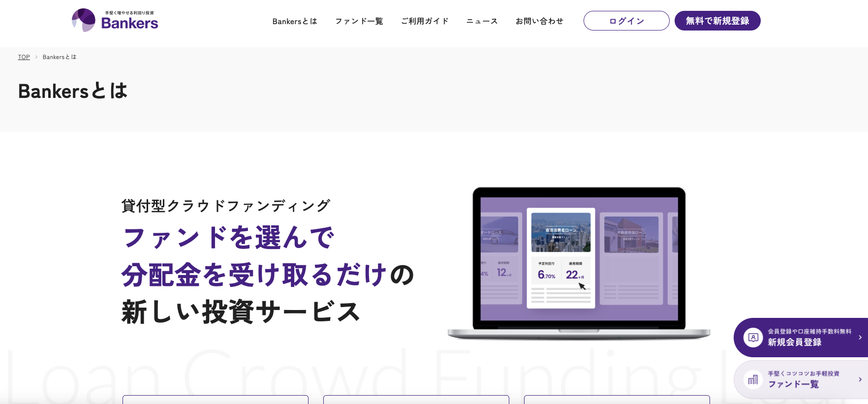Click the 新規会員登録 floating banner
This screenshot has height=404, width=868.
pyautogui.click(x=801, y=338)
